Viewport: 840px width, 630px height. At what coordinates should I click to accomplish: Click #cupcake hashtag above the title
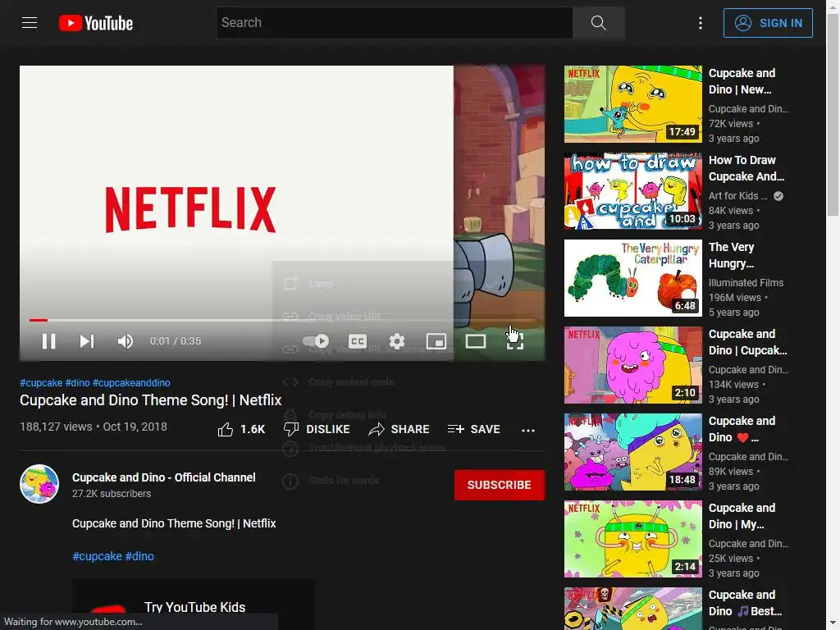coord(41,383)
